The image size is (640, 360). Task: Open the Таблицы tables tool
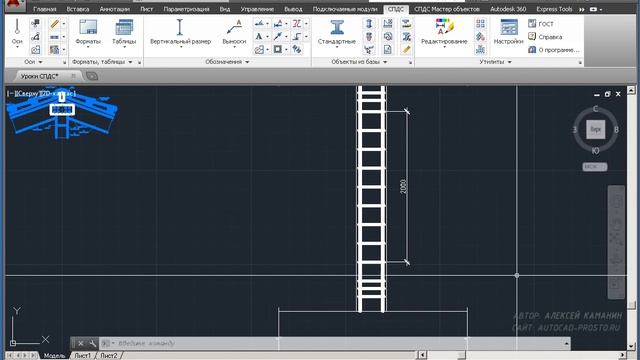pyautogui.click(x=124, y=33)
